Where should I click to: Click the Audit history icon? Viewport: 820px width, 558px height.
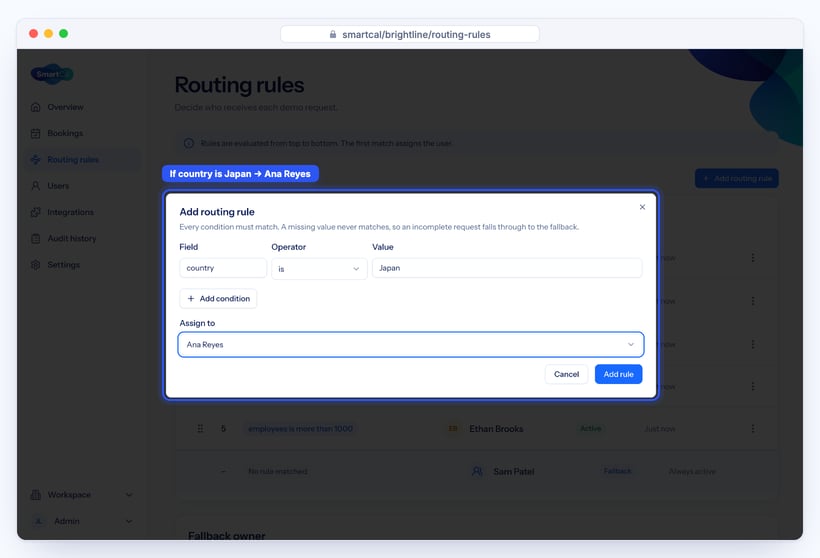(36, 238)
